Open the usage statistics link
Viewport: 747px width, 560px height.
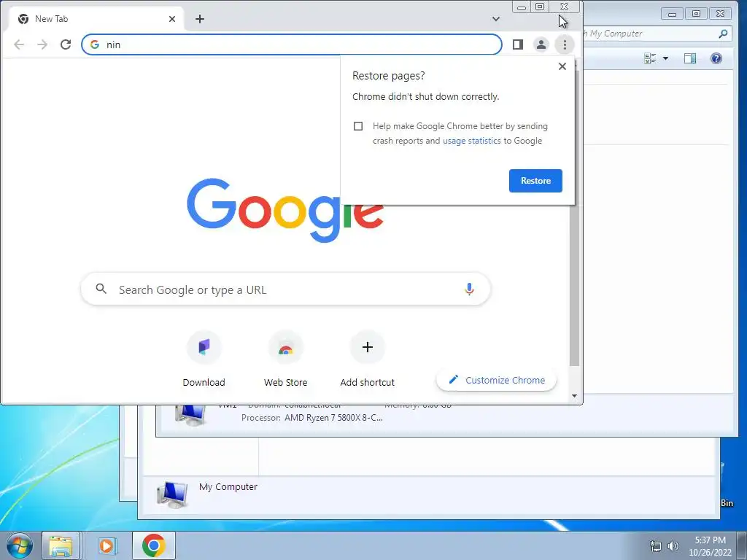pyautogui.click(x=472, y=141)
